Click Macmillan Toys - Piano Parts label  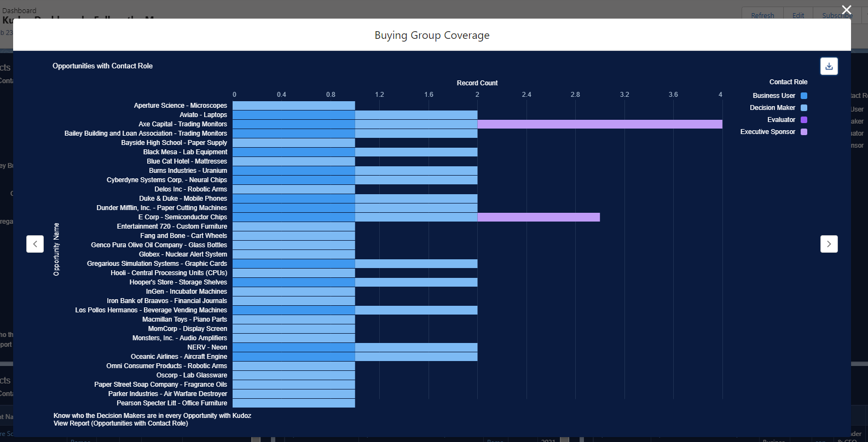tap(184, 319)
